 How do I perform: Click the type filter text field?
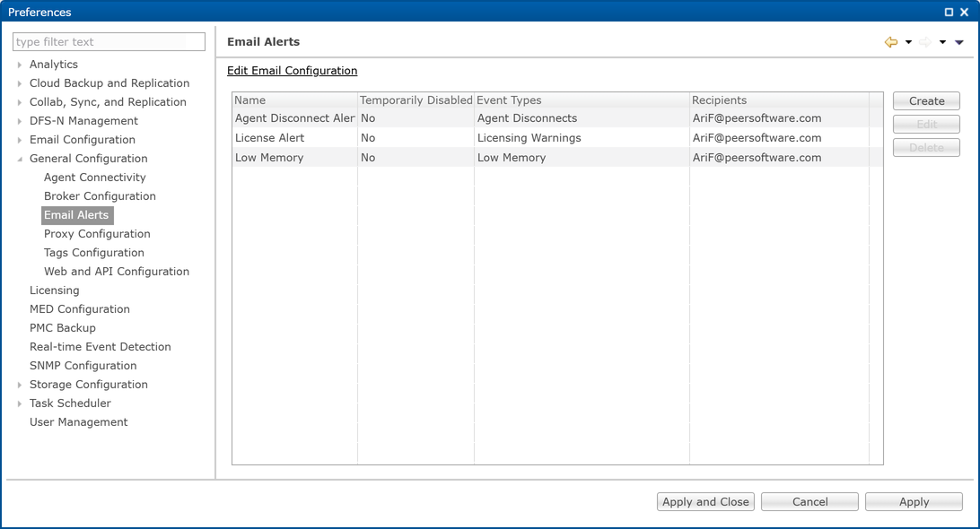109,42
